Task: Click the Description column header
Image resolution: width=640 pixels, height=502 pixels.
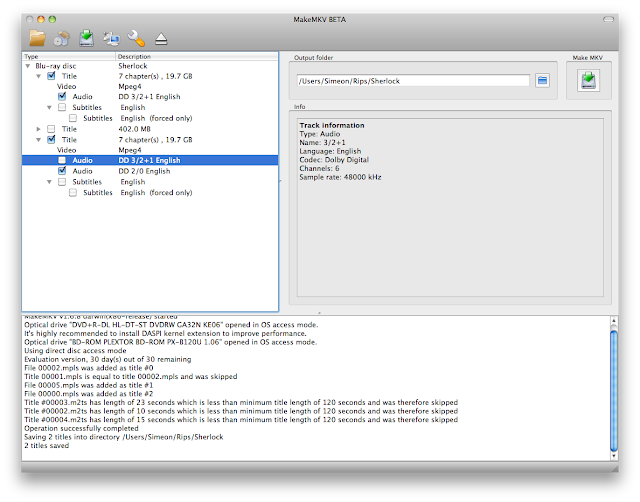Action: (x=197, y=56)
